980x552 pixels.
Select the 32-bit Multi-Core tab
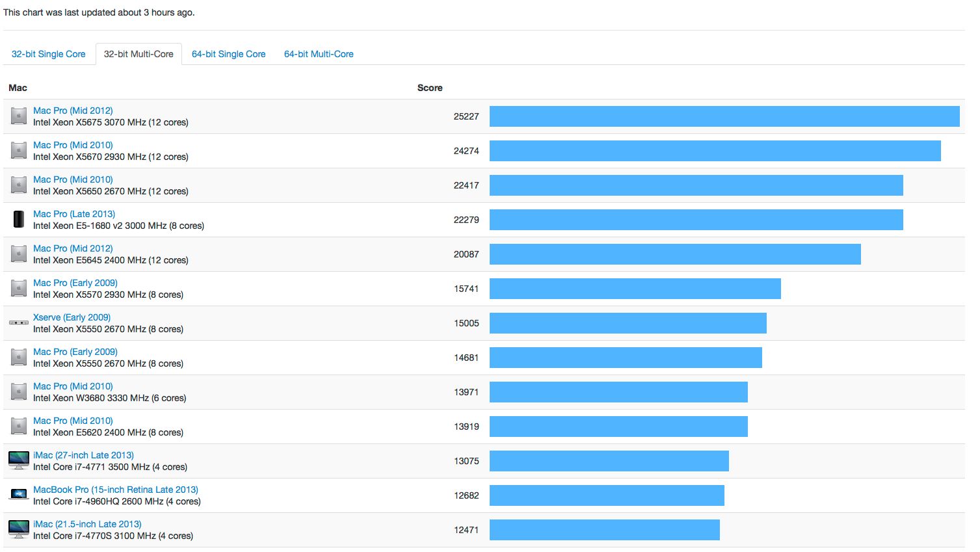pos(139,54)
